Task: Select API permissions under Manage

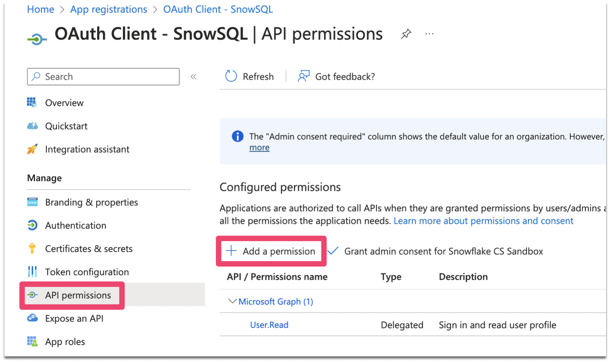Action: pos(77,295)
